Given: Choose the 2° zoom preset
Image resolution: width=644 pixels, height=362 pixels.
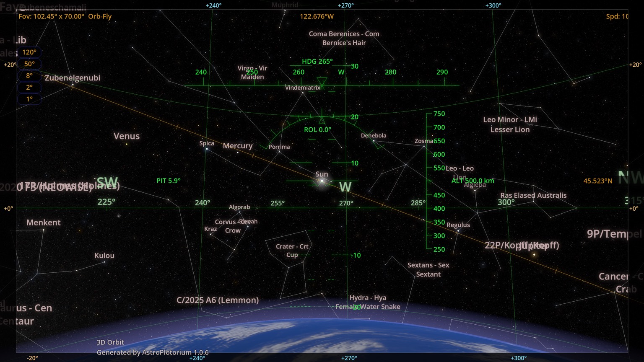Looking at the screenshot, I should [29, 88].
